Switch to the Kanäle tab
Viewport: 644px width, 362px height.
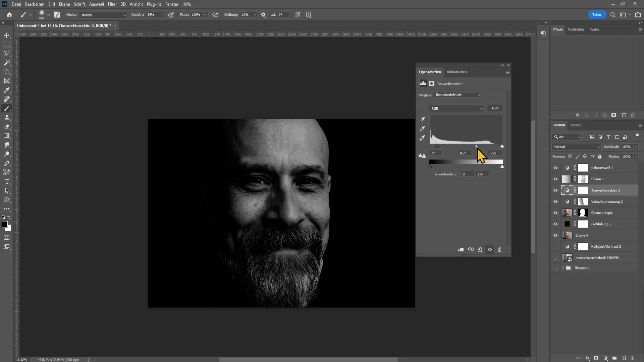click(576, 125)
